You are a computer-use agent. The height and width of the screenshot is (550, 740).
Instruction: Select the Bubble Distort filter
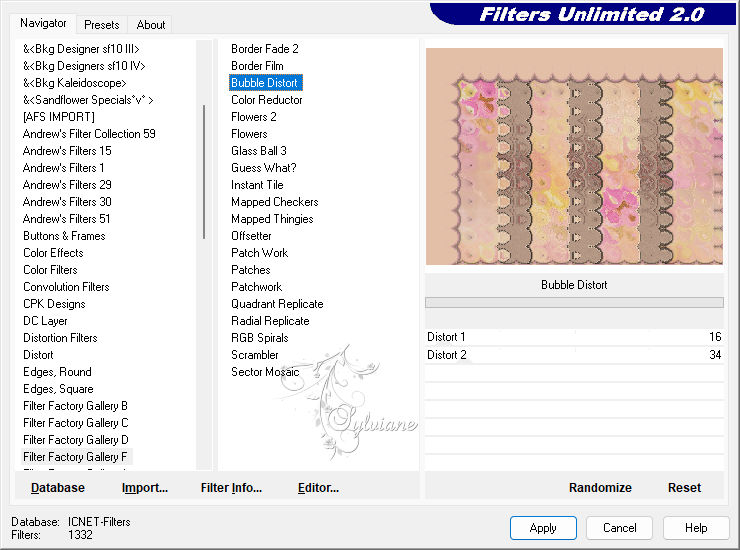pyautogui.click(x=265, y=83)
